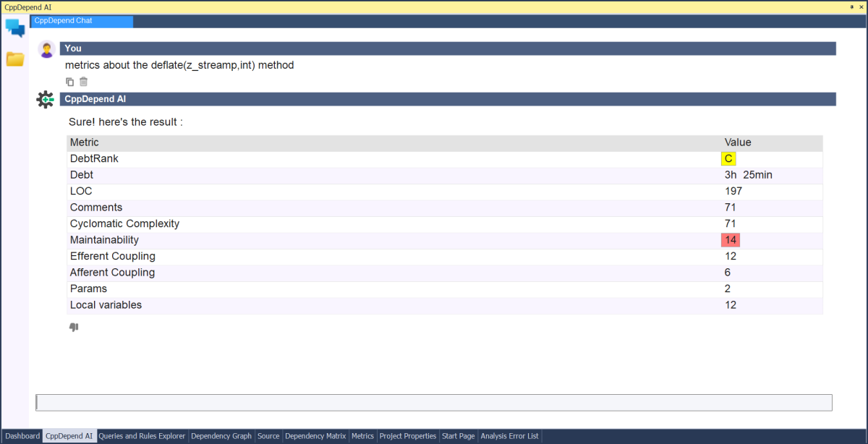Viewport: 868px width, 444px height.
Task: Open the folder sidebar icon
Action: (x=15, y=59)
